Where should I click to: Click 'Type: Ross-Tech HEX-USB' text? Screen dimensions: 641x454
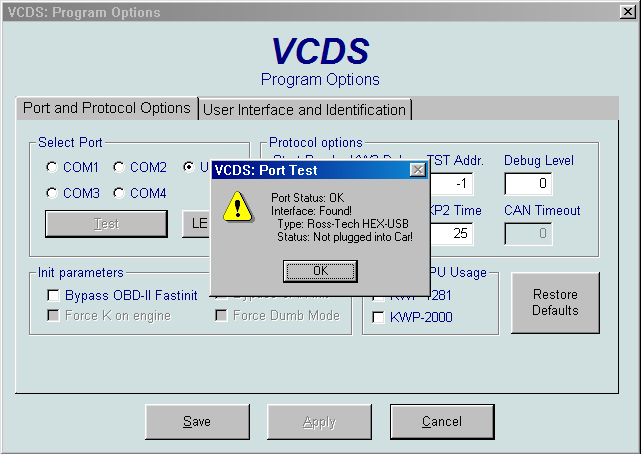click(x=343, y=224)
